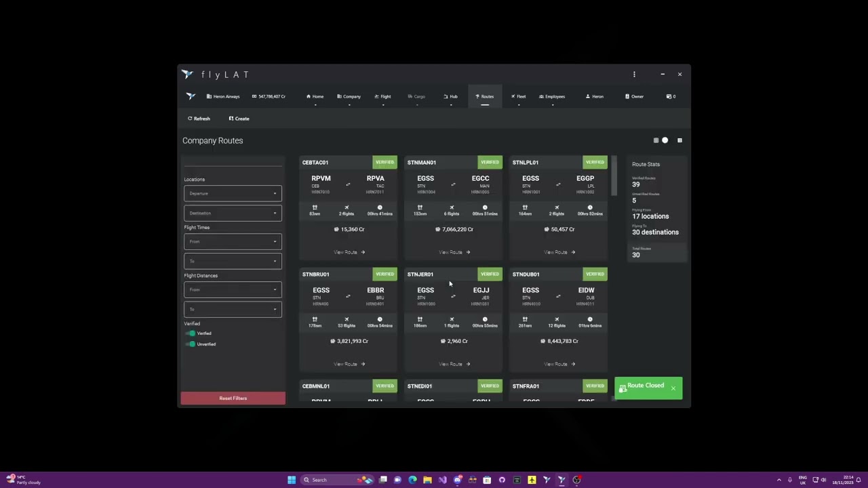View Route for STNJER01
The image size is (868, 488).
(x=454, y=364)
